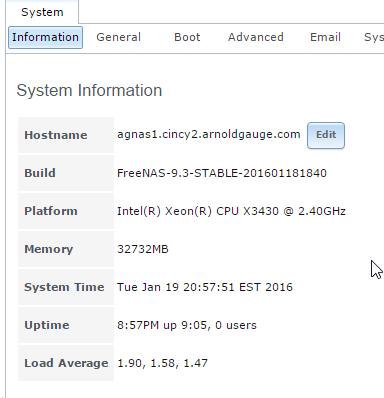Open the System top-level tab

pos(42,12)
